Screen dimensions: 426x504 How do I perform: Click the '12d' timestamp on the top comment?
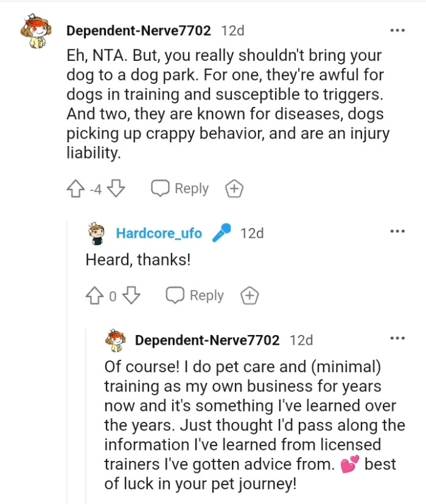click(x=232, y=29)
